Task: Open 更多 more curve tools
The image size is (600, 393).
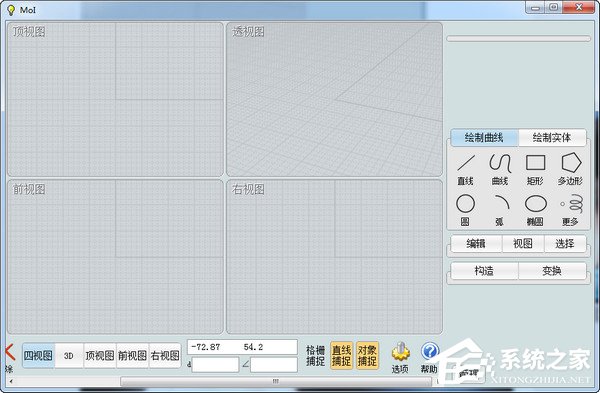Action: tap(570, 210)
